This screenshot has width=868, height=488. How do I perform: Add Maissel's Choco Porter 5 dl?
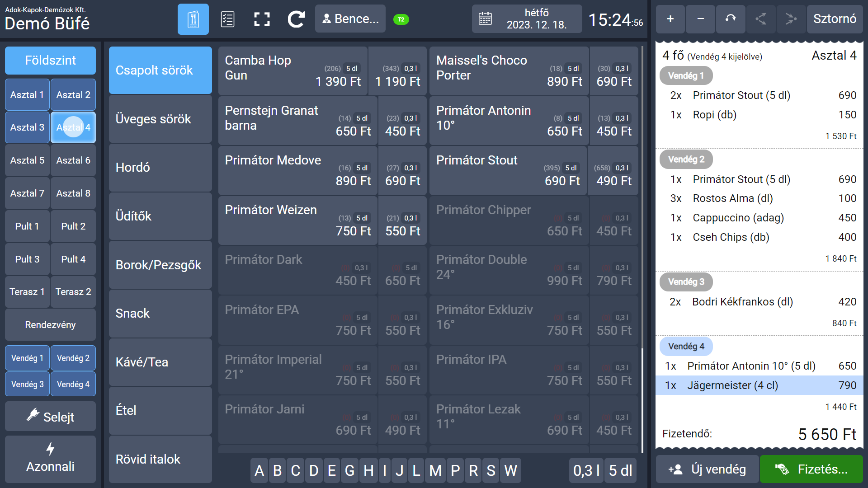tap(509, 71)
